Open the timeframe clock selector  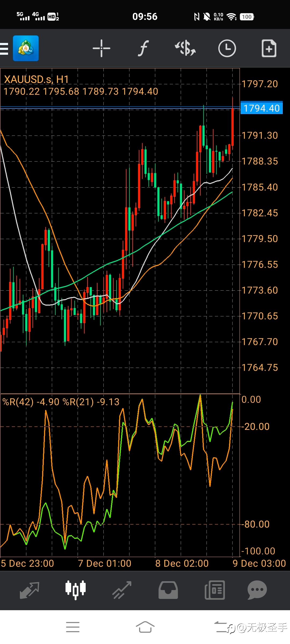(227, 48)
